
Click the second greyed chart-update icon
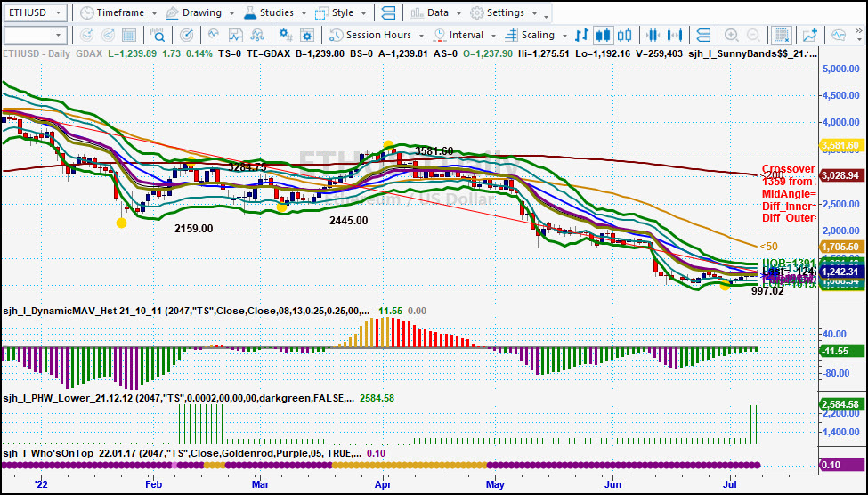[x=108, y=35]
